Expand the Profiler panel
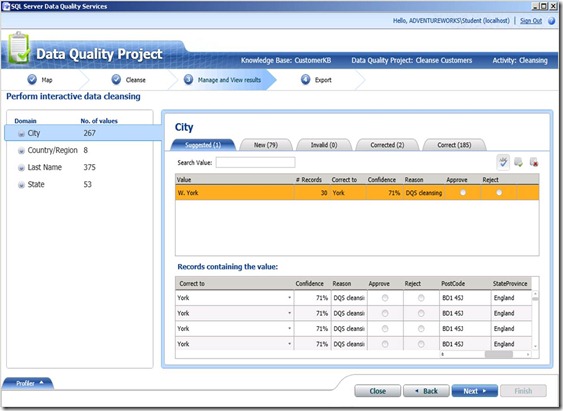The height and width of the screenshot is (411, 563). tap(29, 383)
